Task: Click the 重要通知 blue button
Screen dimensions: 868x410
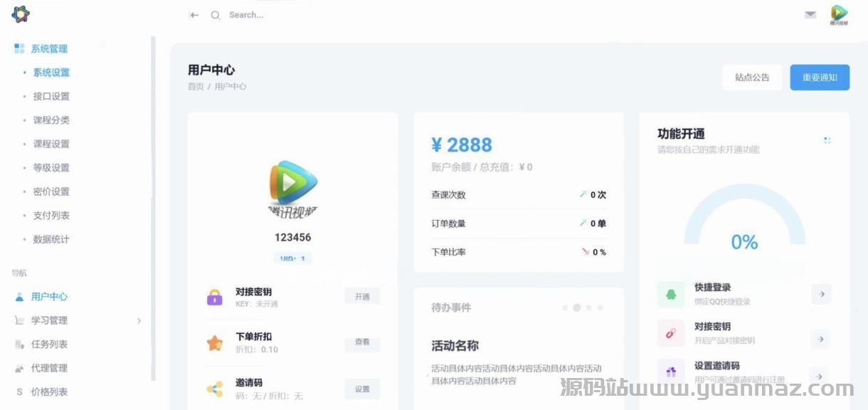Action: pyautogui.click(x=820, y=78)
